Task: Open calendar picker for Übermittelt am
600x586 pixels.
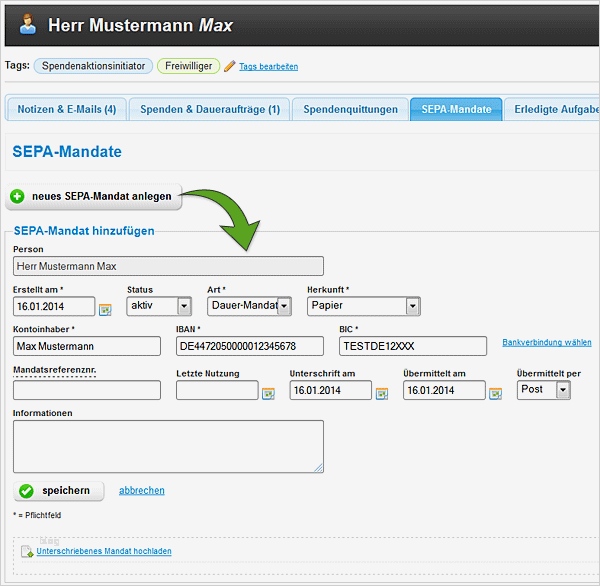Action: tap(495, 393)
